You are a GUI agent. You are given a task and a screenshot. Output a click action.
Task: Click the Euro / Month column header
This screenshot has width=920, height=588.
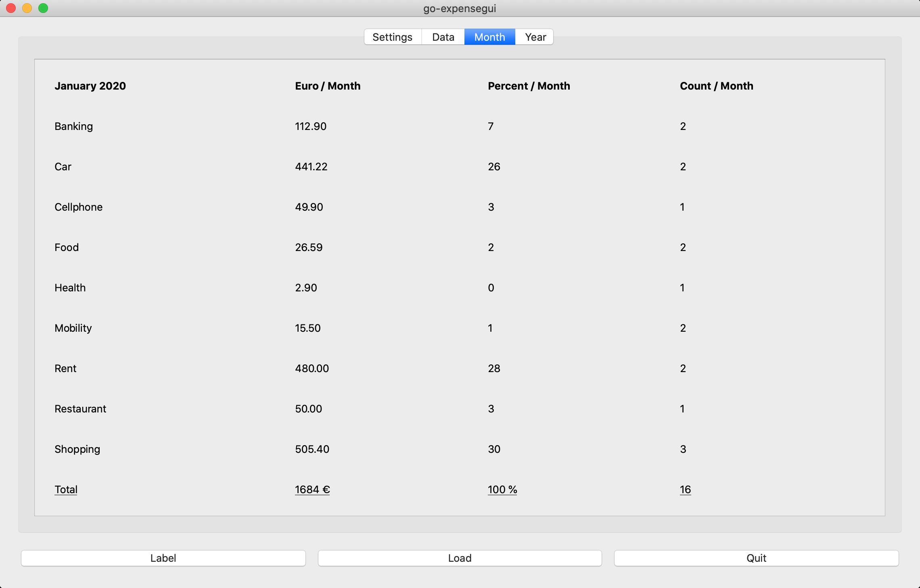[x=328, y=86]
